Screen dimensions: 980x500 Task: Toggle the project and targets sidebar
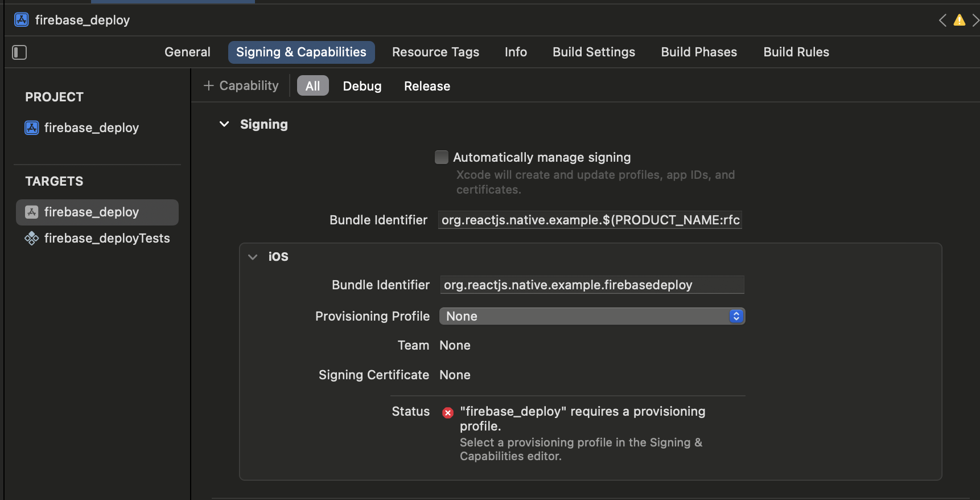click(x=19, y=52)
